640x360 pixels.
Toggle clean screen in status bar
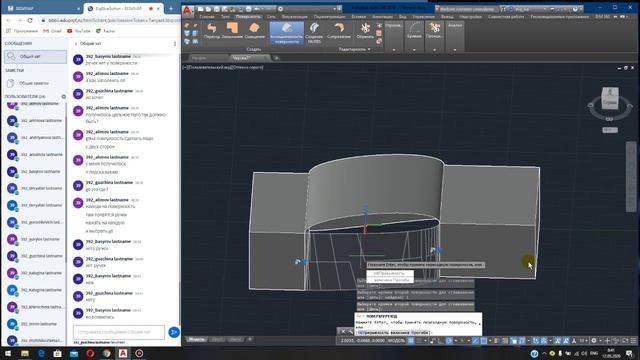click(x=625, y=340)
